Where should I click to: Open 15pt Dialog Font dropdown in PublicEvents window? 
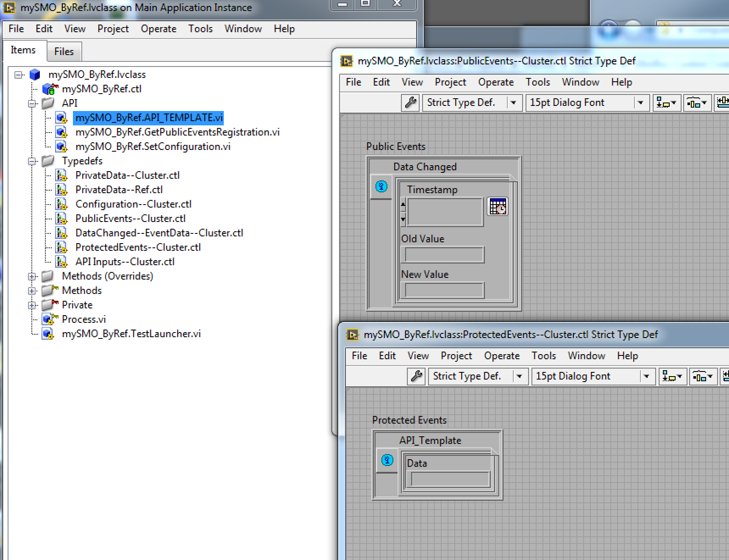click(x=587, y=103)
